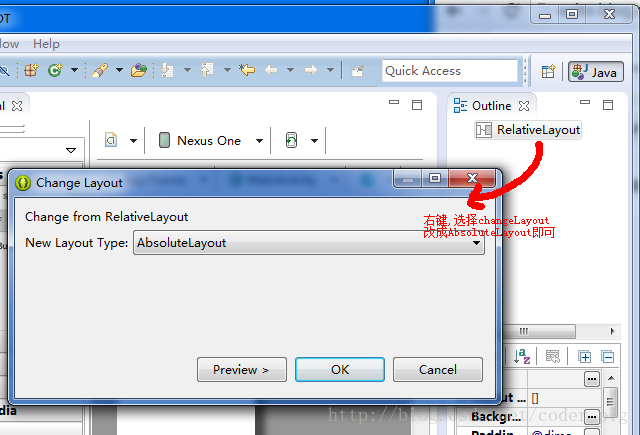Click the properties scroll up arrow

click(611, 378)
